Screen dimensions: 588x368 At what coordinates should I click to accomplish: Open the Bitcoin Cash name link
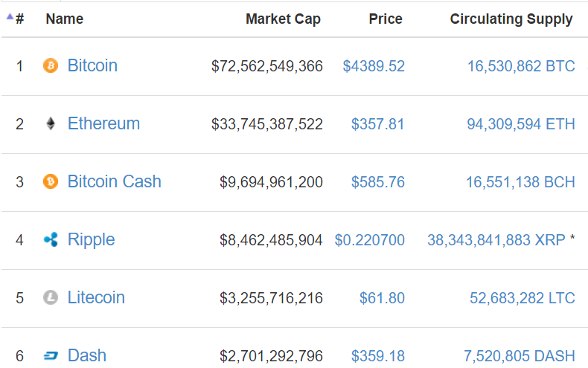(x=115, y=181)
